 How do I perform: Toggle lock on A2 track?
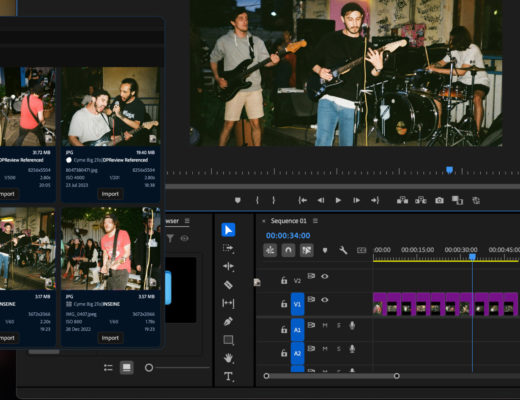click(284, 353)
